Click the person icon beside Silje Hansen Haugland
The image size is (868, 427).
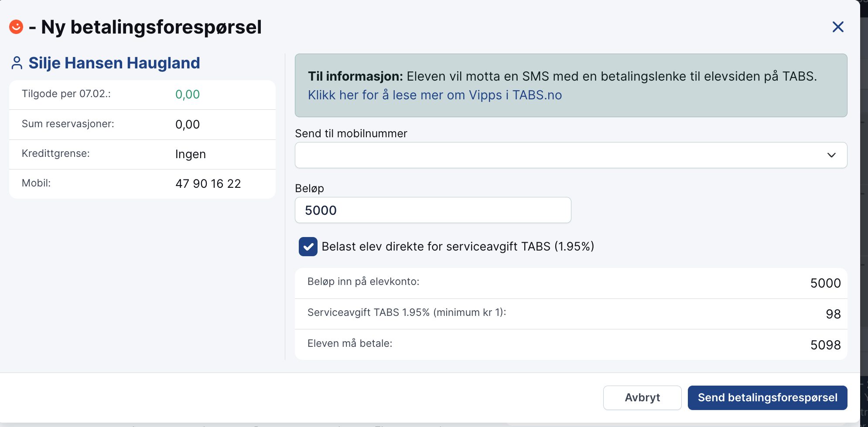point(17,63)
